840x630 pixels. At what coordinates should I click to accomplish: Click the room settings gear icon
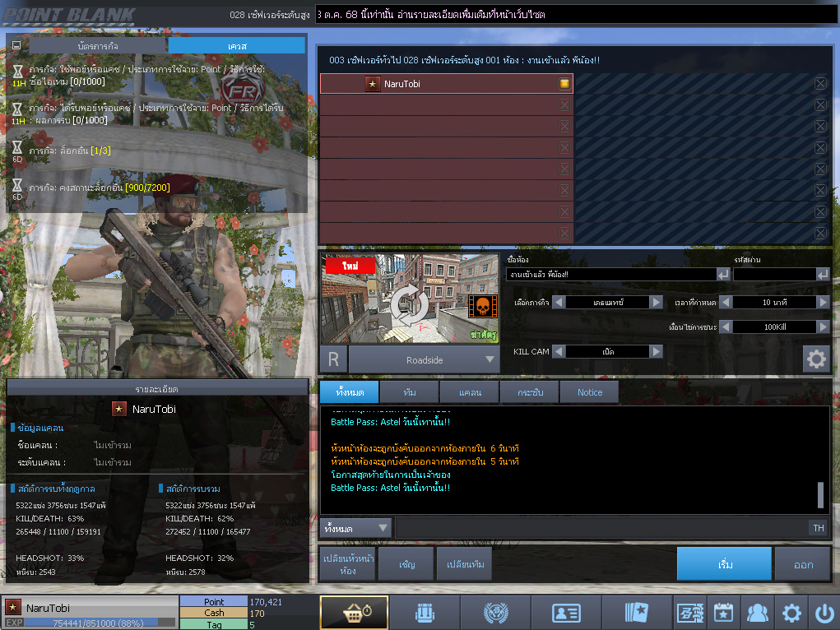pos(815,359)
